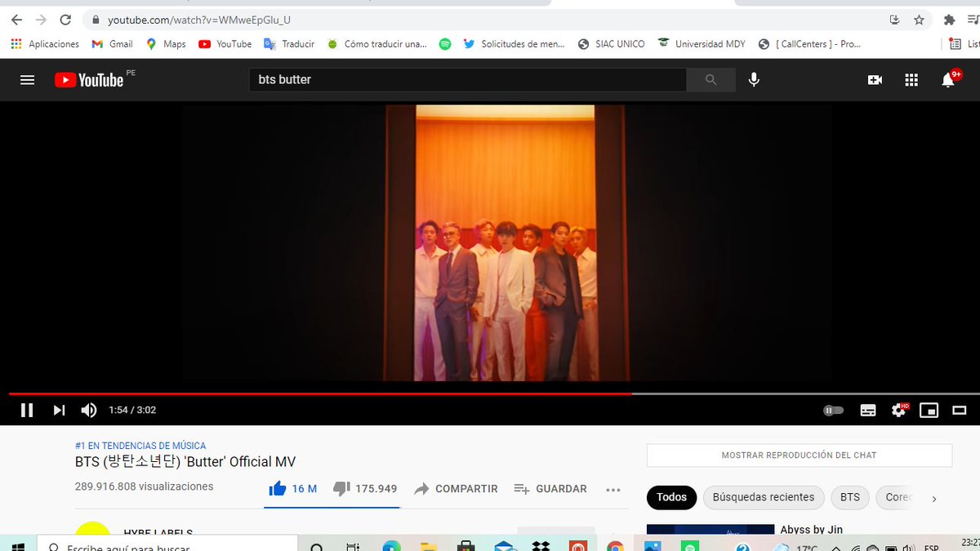Click the YouTube logo to go home

pos(89,79)
